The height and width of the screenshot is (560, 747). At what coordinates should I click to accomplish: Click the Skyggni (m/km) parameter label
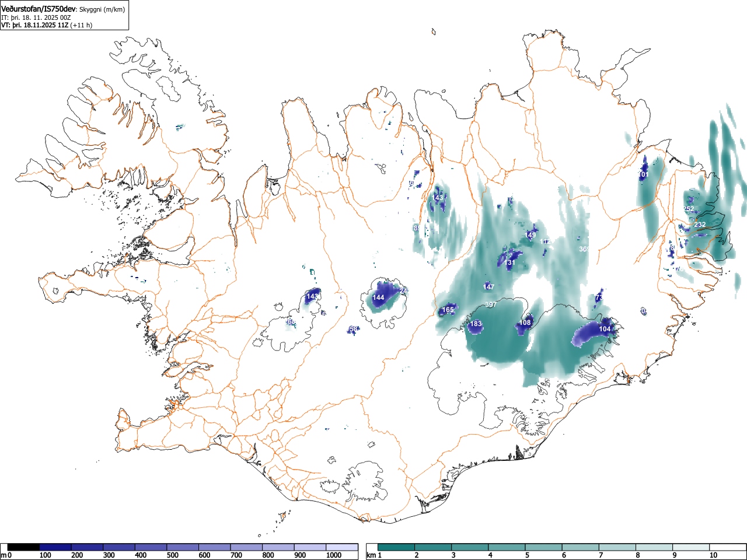click(x=102, y=9)
